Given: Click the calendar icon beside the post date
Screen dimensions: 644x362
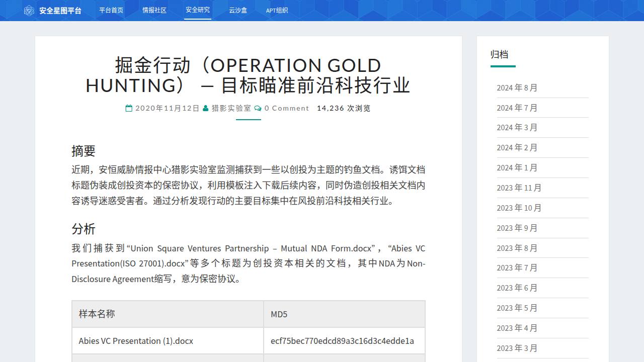Looking at the screenshot, I should tap(129, 108).
